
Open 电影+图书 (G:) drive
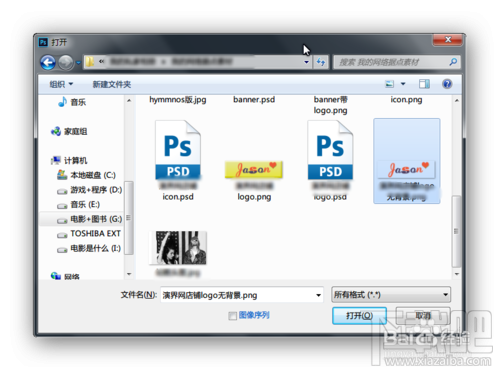click(96, 219)
